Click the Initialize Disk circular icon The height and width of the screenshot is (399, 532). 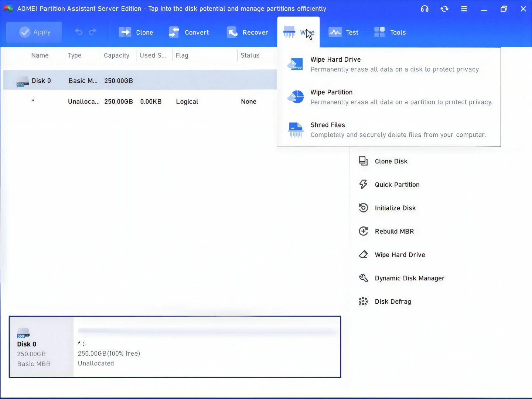coord(363,208)
